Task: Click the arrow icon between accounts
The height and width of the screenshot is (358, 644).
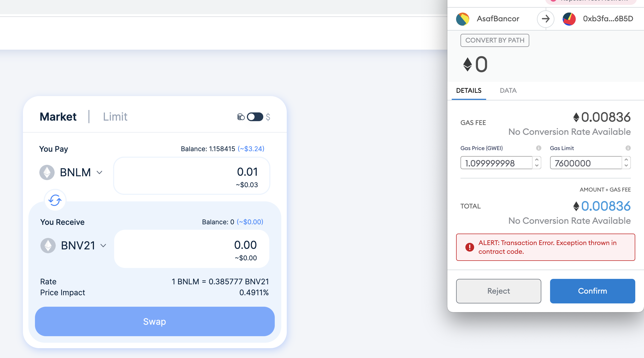Action: [545, 19]
